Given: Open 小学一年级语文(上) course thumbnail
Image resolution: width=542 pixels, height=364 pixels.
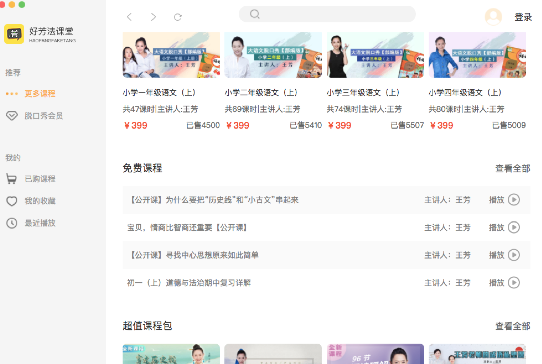Looking at the screenshot, I should click(x=171, y=55).
